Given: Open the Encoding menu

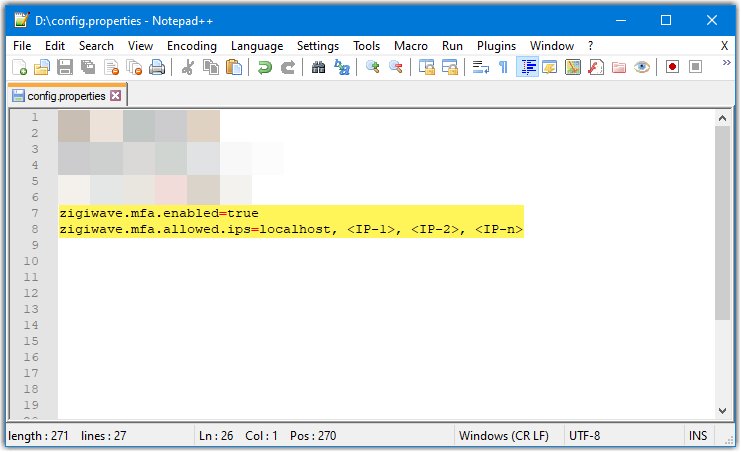Looking at the screenshot, I should (x=191, y=46).
